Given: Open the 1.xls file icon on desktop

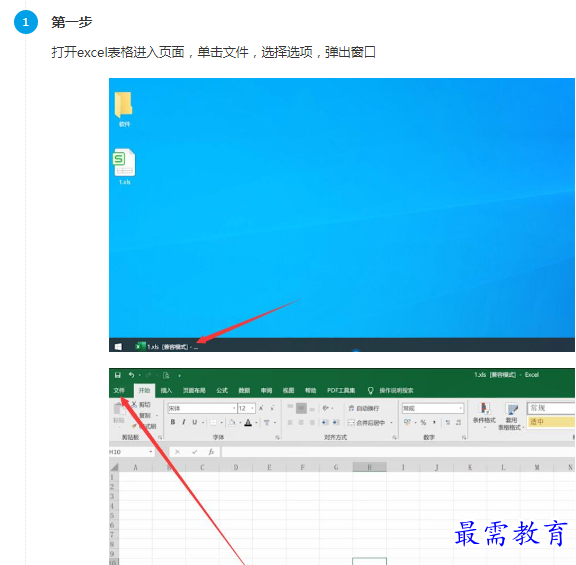Looking at the screenshot, I should [124, 166].
